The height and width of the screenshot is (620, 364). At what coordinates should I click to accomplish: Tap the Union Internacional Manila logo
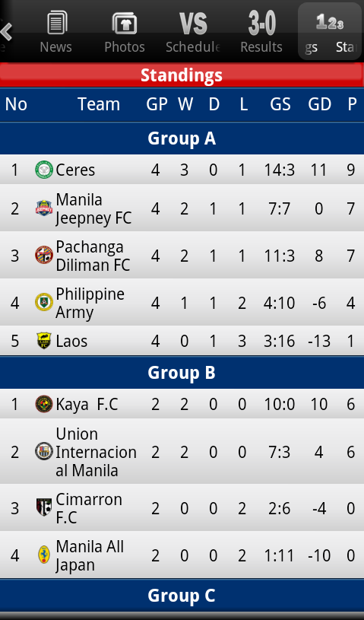44,451
